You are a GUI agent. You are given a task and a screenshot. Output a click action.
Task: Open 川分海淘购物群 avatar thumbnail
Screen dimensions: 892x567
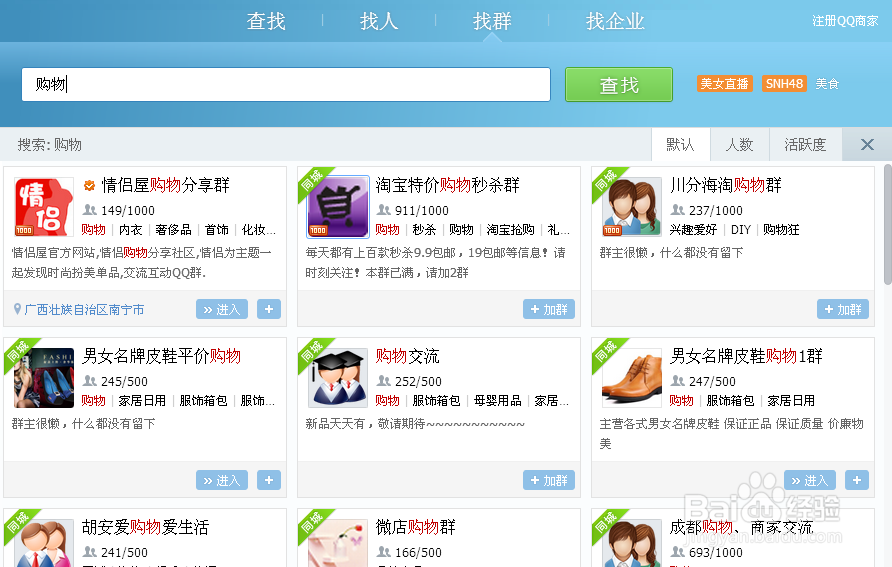click(632, 207)
